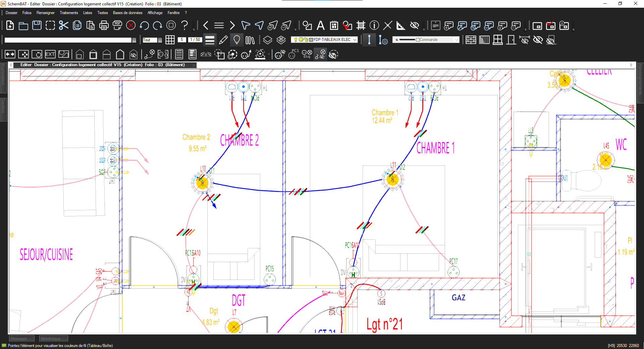Click the brick wall tool icon
This screenshot has height=349, width=644.
pyautogui.click(x=471, y=40)
